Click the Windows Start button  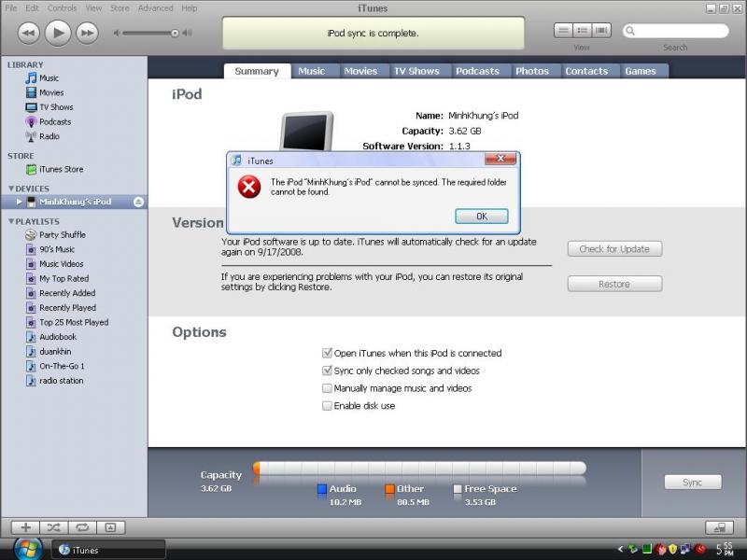click(x=26, y=548)
